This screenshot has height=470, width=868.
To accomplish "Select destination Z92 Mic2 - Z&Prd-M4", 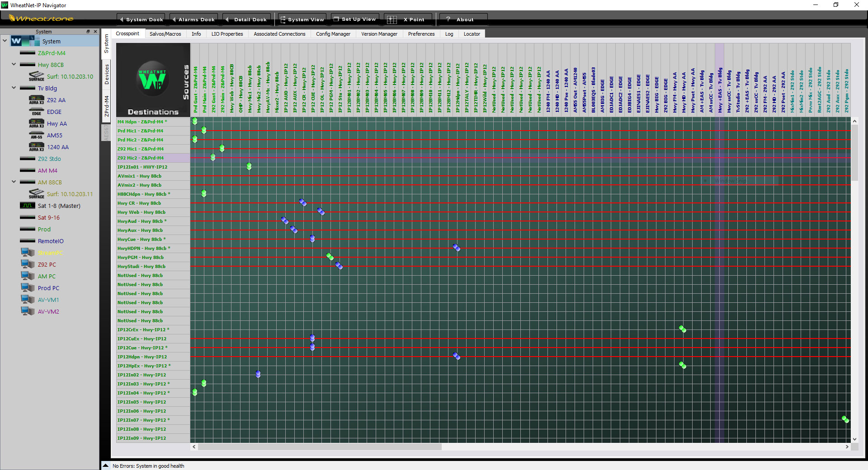I will click(x=153, y=158).
